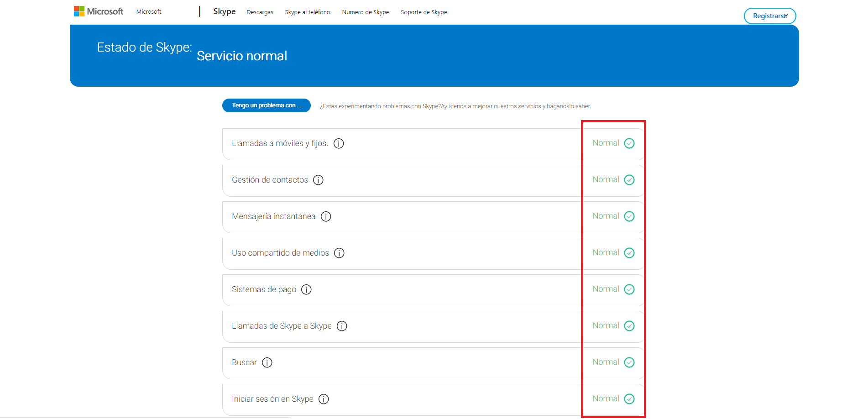Click the Registrarse button

point(770,16)
